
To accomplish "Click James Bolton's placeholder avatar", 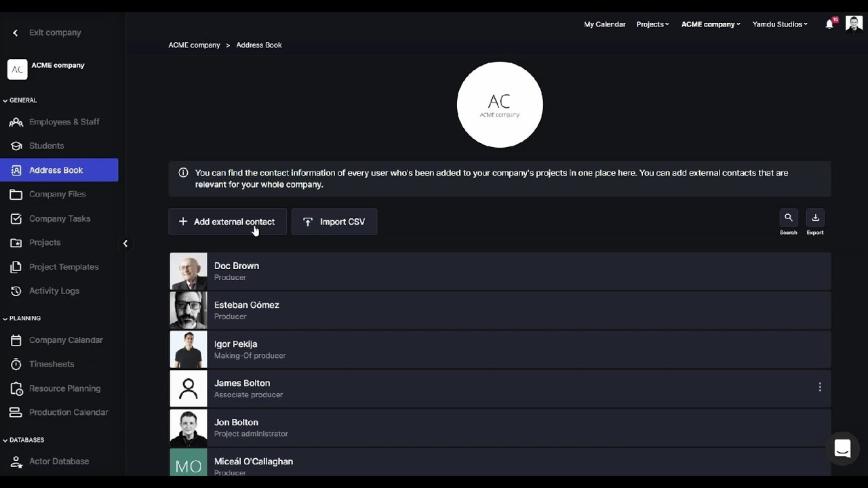I will (x=189, y=388).
